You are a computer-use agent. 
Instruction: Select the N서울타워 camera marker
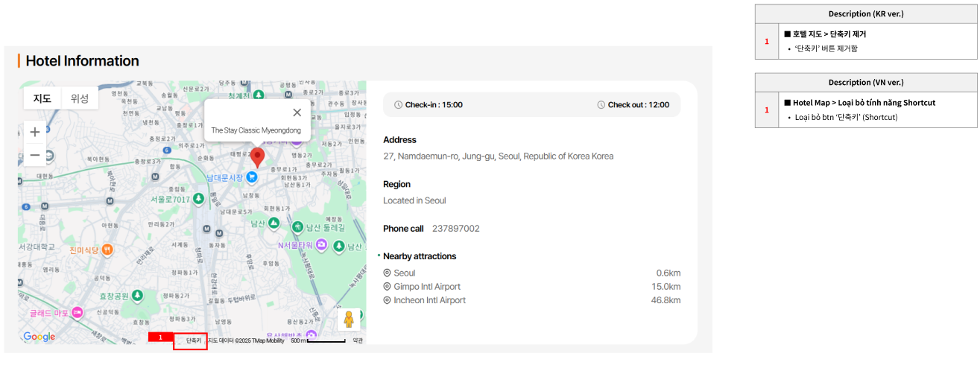point(321,244)
